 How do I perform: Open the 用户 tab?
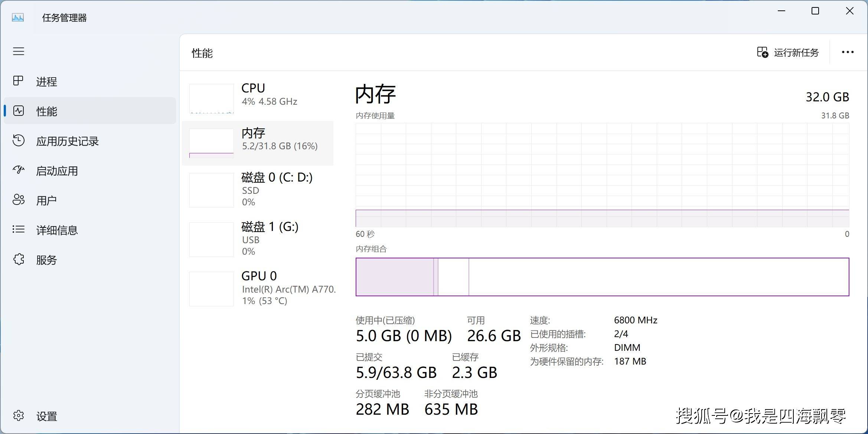point(90,200)
